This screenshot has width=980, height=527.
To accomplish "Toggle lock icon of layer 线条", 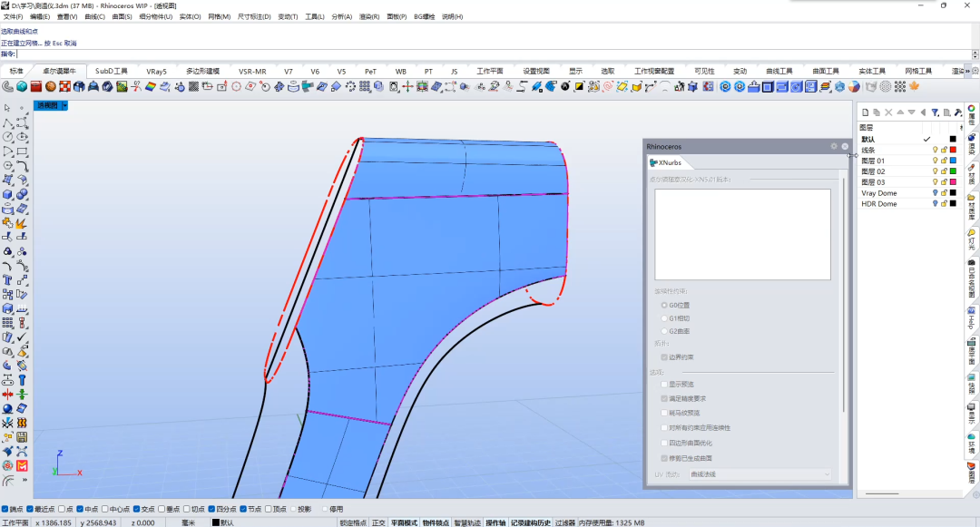I will (x=944, y=150).
